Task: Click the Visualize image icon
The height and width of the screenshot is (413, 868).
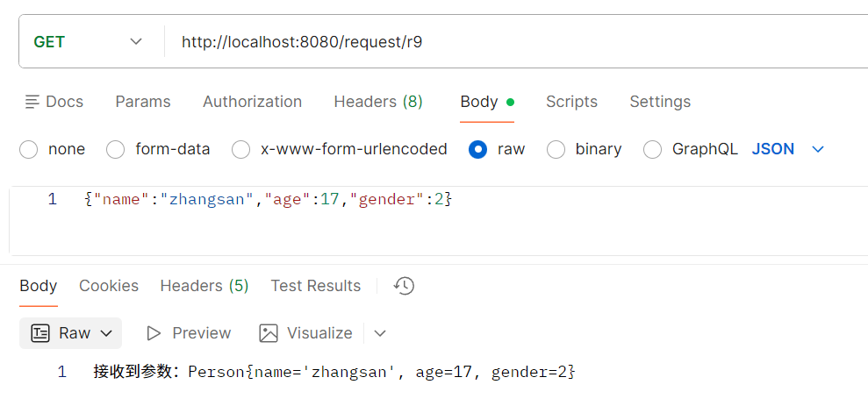Action: [x=269, y=333]
